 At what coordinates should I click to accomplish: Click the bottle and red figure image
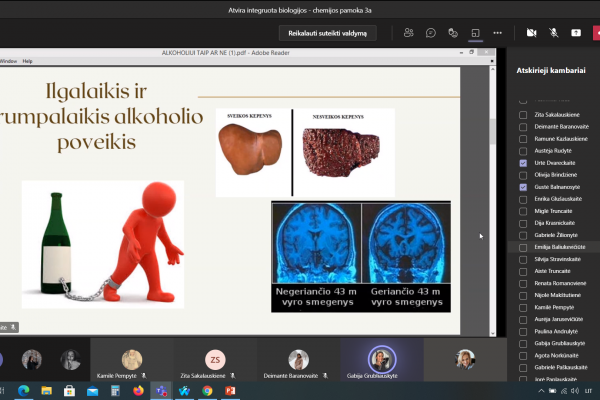click(103, 245)
